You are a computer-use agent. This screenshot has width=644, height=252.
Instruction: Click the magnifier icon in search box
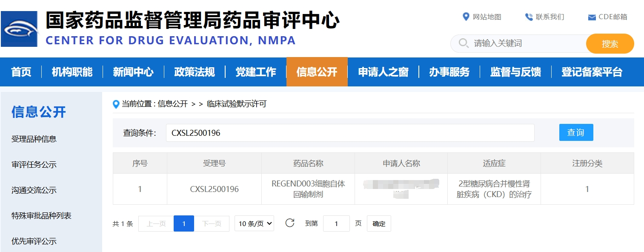(463, 43)
